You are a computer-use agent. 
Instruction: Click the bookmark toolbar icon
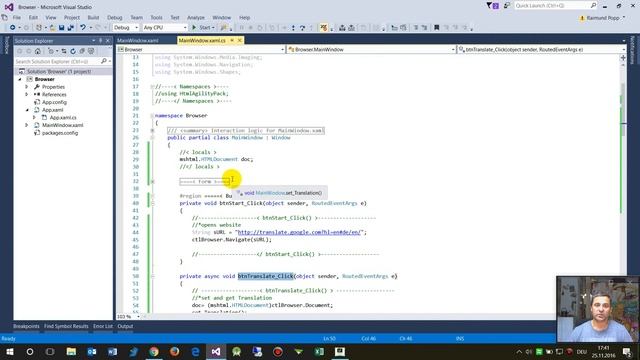(436, 28)
